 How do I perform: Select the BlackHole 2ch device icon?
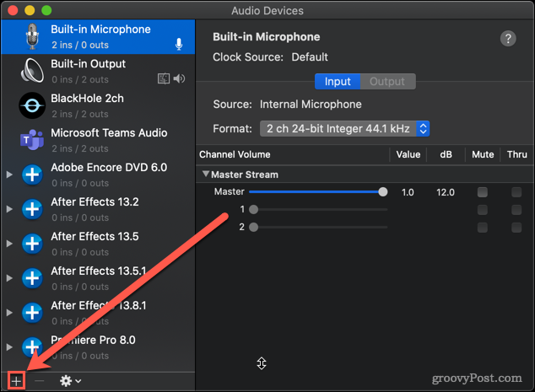[x=32, y=105]
